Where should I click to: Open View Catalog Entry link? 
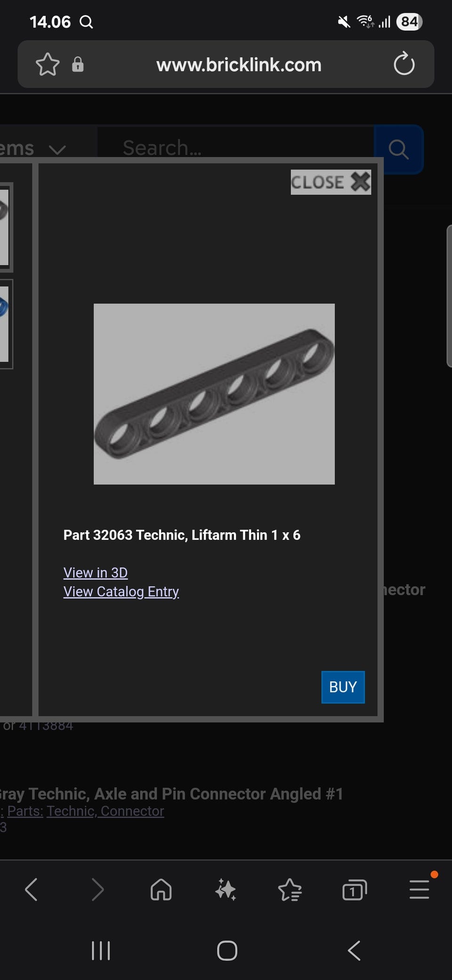(x=121, y=591)
